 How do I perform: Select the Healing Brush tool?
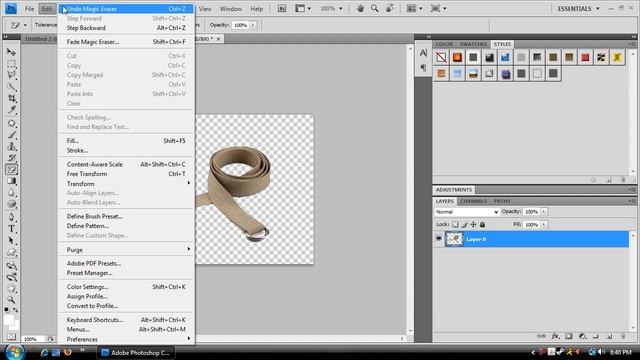pos(11,123)
